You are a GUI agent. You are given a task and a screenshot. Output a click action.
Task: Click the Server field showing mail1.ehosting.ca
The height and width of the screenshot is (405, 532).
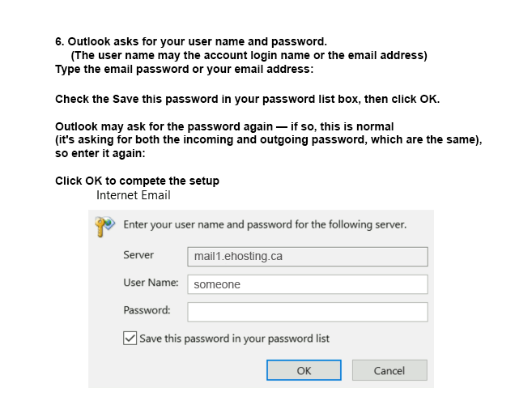308,257
